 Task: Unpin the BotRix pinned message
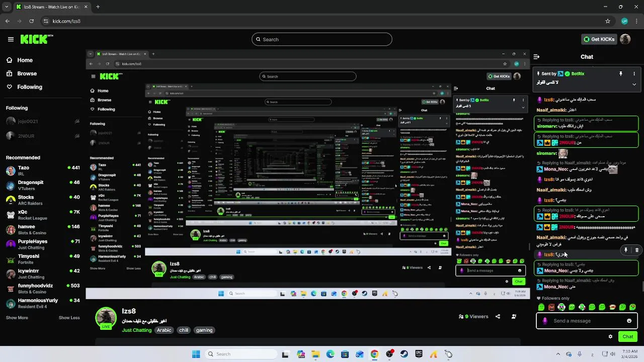[x=621, y=74]
